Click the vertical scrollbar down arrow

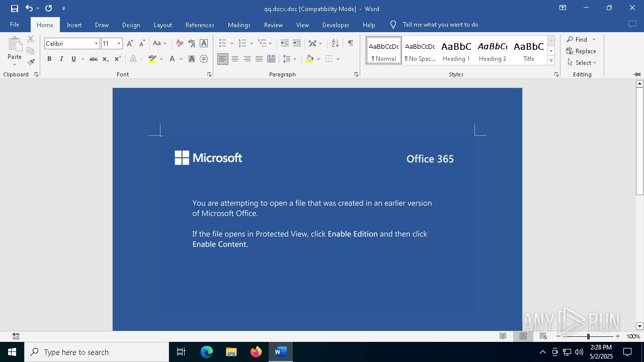pos(639,326)
